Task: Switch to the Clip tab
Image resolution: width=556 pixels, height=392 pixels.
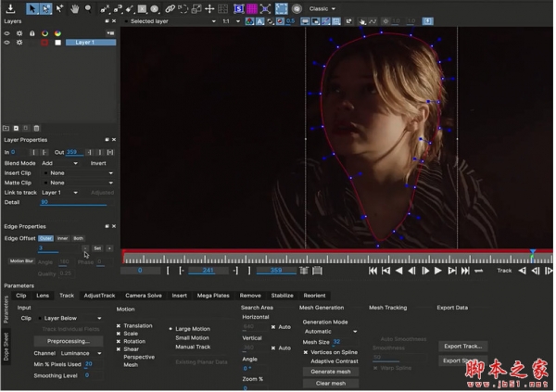Action: click(21, 297)
